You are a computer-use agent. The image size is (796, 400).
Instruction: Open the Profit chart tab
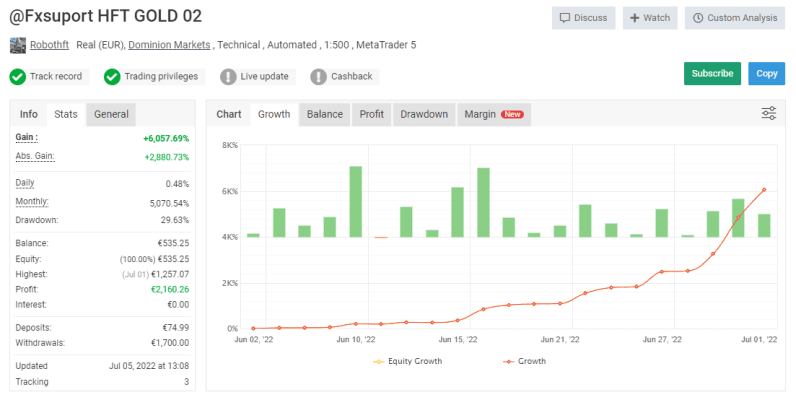372,114
